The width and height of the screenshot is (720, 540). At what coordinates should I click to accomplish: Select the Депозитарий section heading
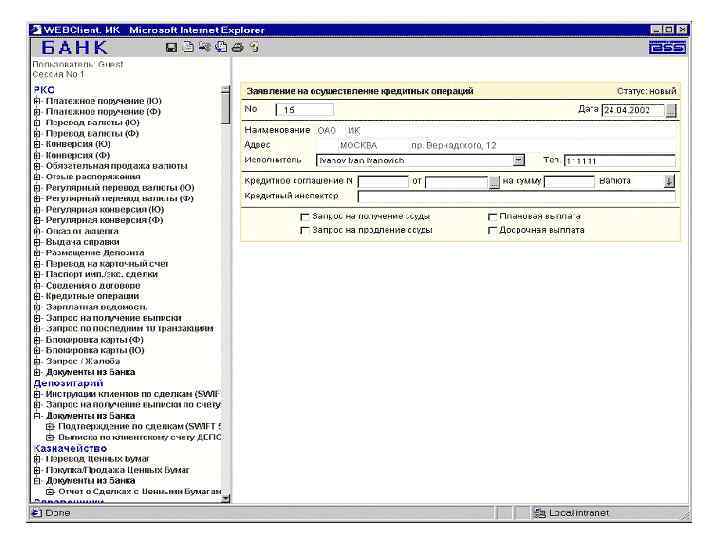(x=68, y=383)
